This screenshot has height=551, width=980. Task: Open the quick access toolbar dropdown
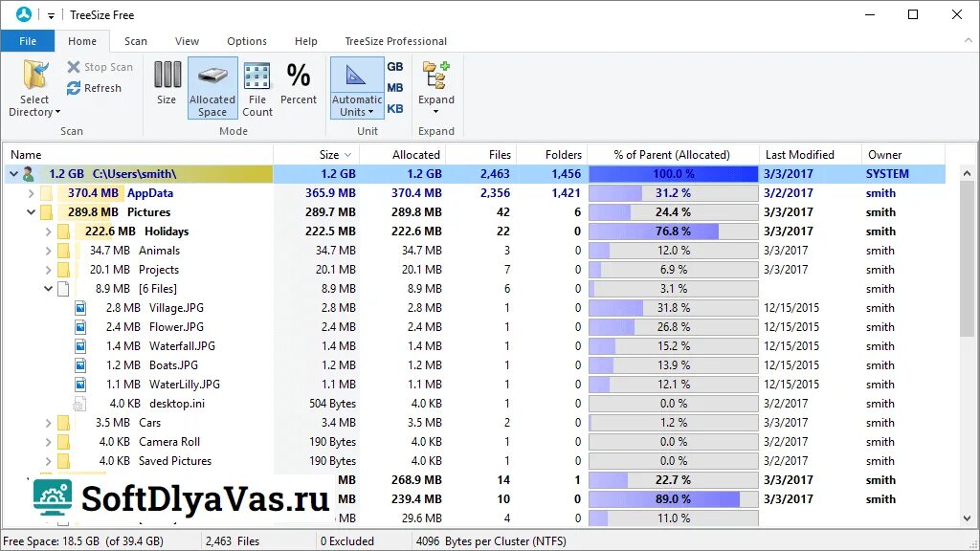click(52, 15)
